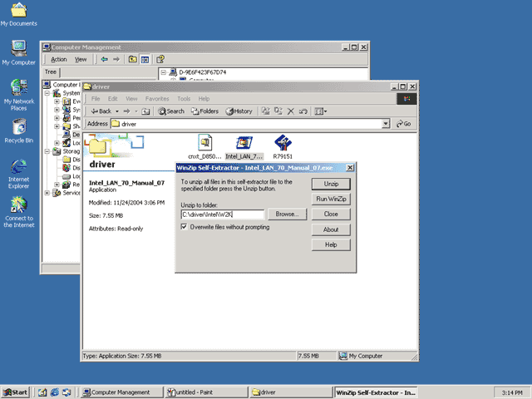Screen dimensions: 532x399
Task: Click the Forward arrow in driver toolbar
Action: [x=127, y=111]
